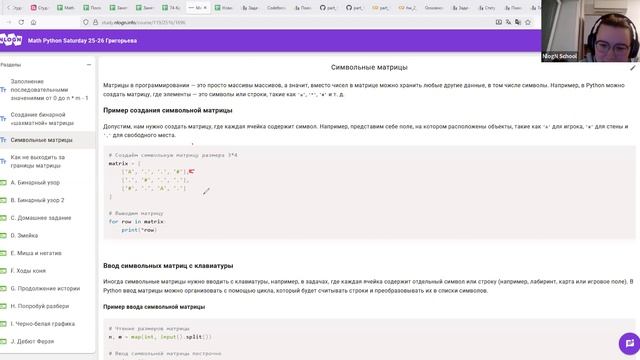The image size is (640, 360).
Task: Click heading Пример создания символьной матрицы
Action: [x=168, y=110]
